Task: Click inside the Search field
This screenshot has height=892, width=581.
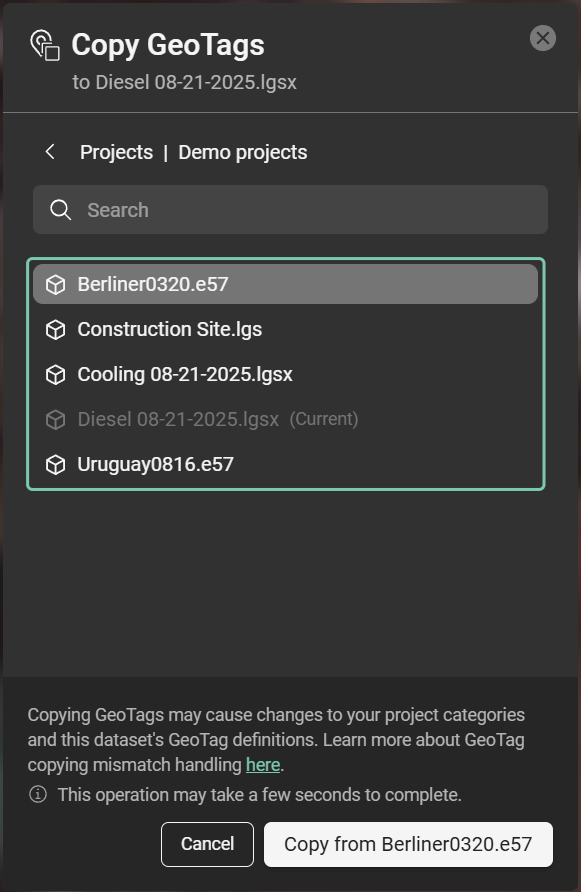Action: [x=290, y=210]
